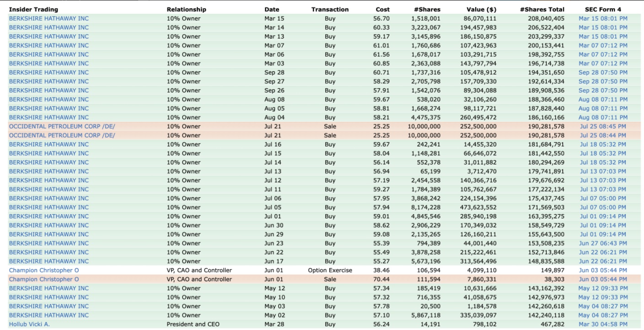644x330 pixels.
Task: Open SEC Form 4 link in May 03 row
Action: click(x=603, y=306)
